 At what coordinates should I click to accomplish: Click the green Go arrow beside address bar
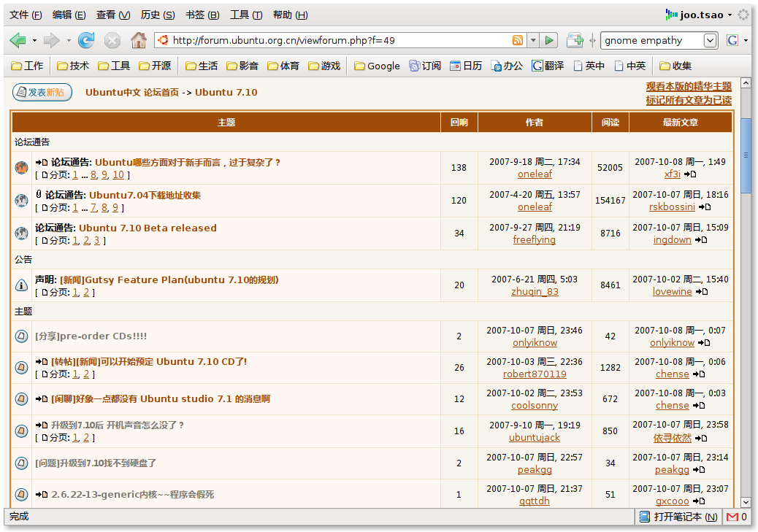point(548,40)
